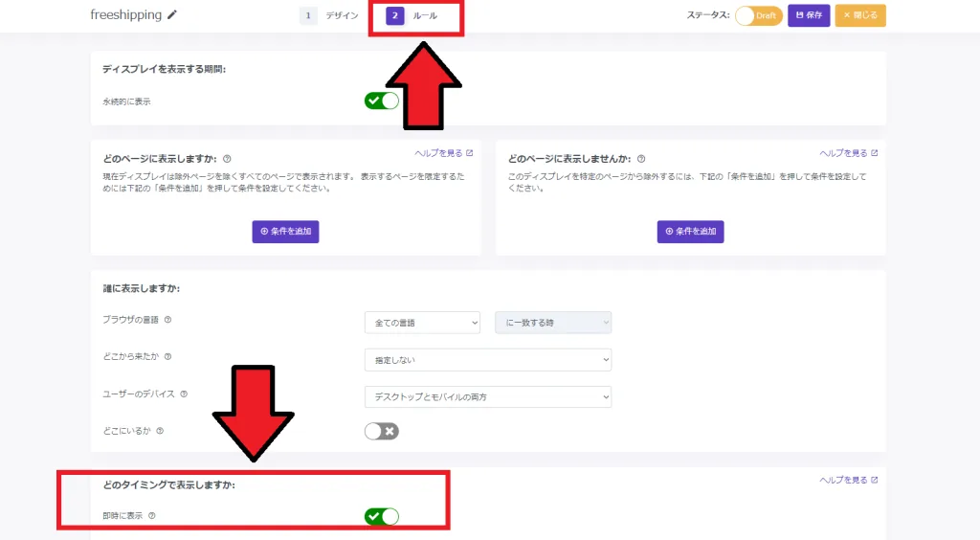Open ヘルプを見る link in exclude-pages card
The height and width of the screenshot is (540, 980).
coord(849,153)
